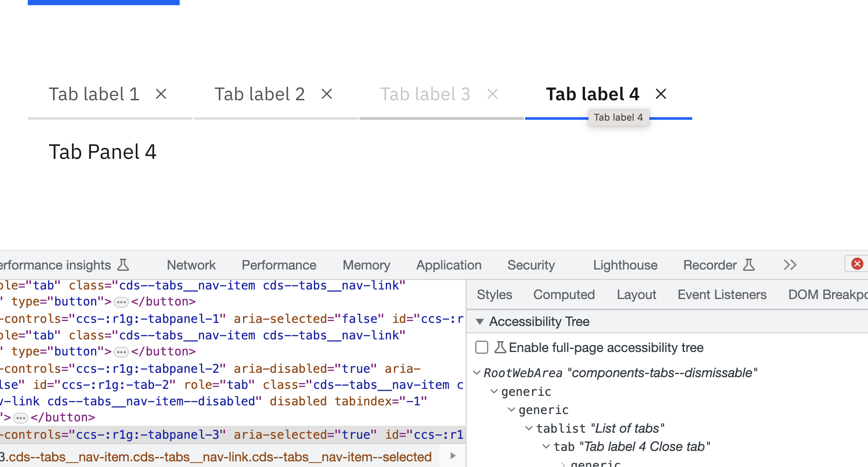Image resolution: width=868 pixels, height=467 pixels.
Task: Collapse the first generic tree node
Action: (494, 391)
